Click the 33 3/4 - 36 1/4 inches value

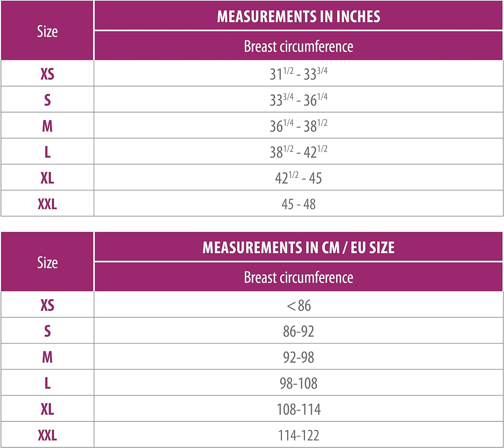(x=298, y=100)
